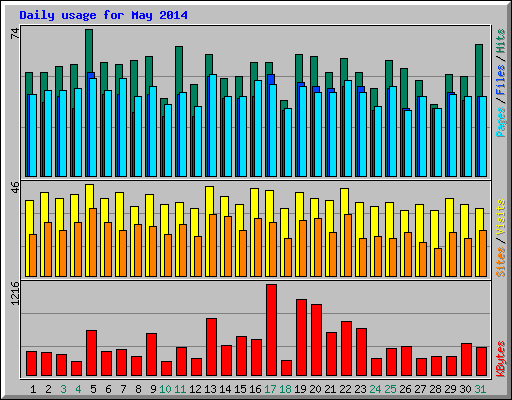Click day label 28 on the x-axis

[x=435, y=389]
